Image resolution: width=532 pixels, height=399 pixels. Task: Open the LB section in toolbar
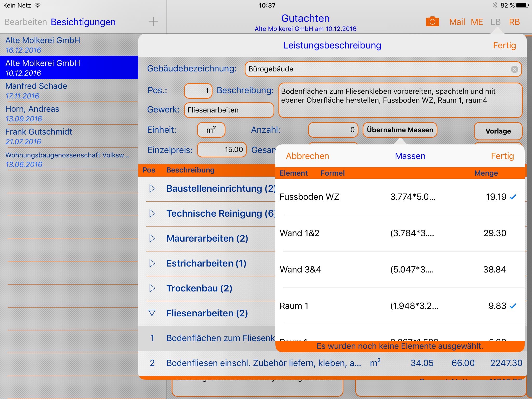coord(496,22)
